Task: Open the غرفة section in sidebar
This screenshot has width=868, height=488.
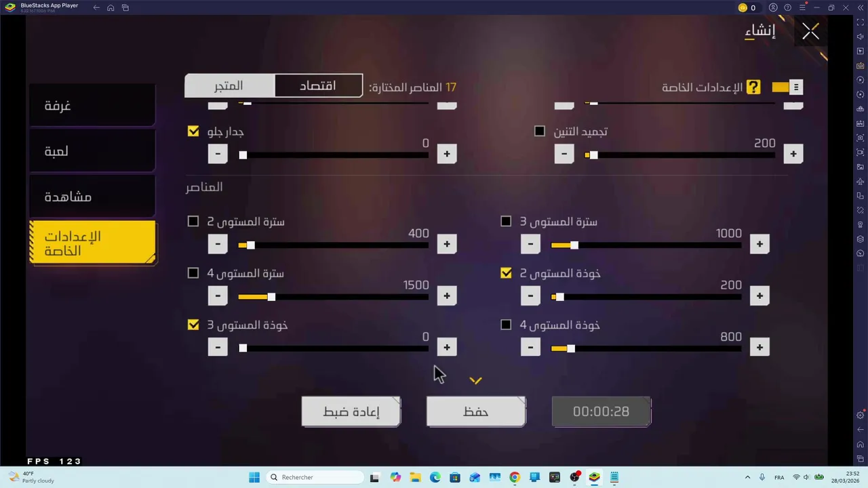Action: click(93, 106)
